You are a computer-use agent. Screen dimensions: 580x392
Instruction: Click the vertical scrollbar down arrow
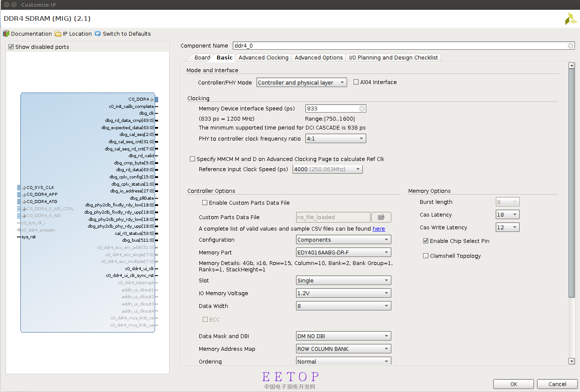[x=572, y=361]
